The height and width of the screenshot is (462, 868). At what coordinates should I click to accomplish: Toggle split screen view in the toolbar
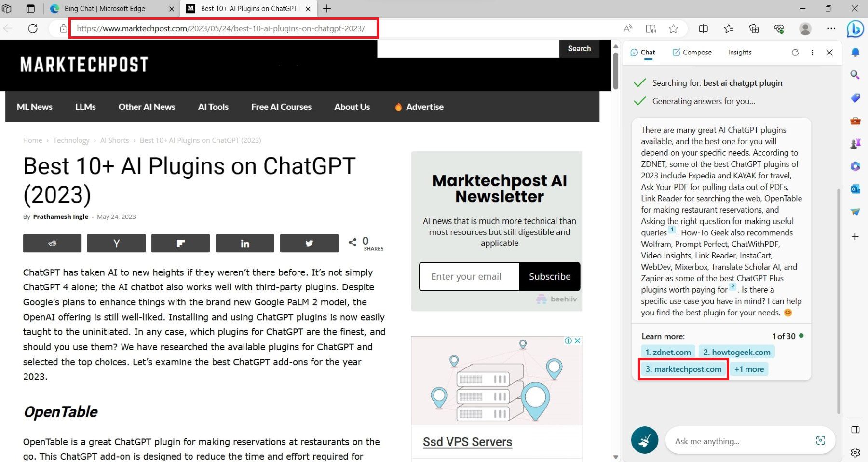point(703,28)
